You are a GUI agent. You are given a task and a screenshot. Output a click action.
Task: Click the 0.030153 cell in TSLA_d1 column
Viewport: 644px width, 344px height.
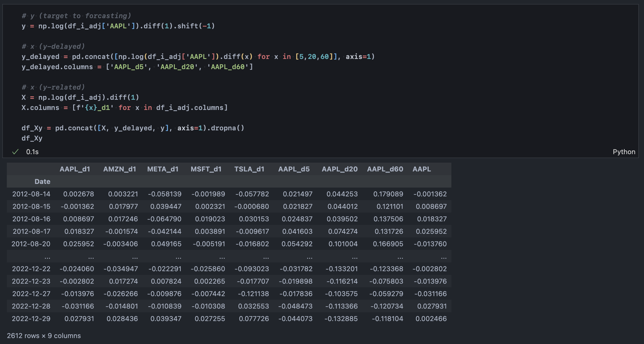click(x=254, y=219)
